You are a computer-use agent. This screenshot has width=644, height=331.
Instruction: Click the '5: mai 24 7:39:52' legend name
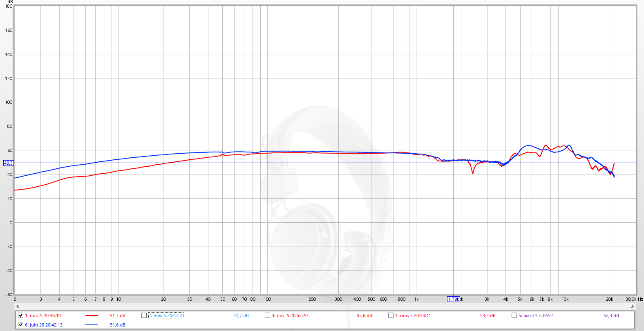(x=535, y=315)
